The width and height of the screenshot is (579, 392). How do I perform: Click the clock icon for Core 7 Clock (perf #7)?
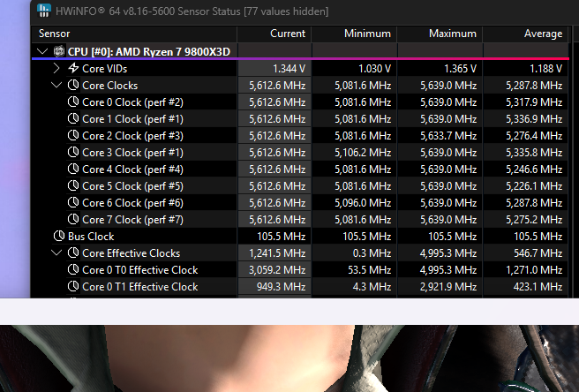point(73,220)
